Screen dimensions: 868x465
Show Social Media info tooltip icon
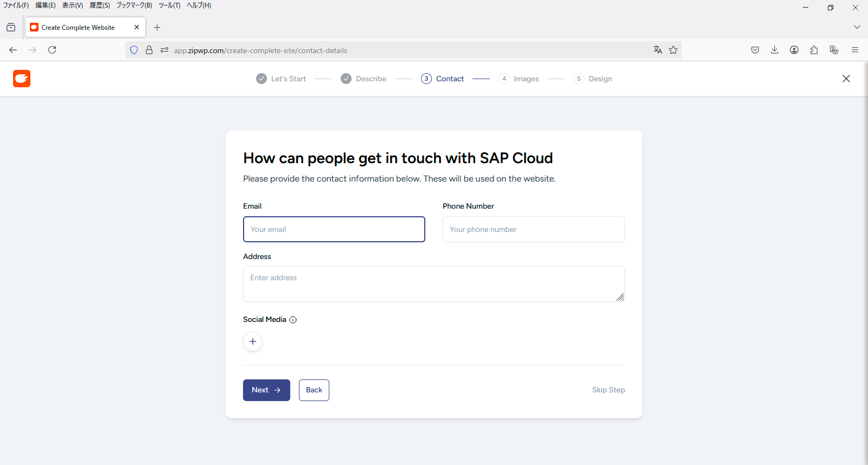pos(293,320)
